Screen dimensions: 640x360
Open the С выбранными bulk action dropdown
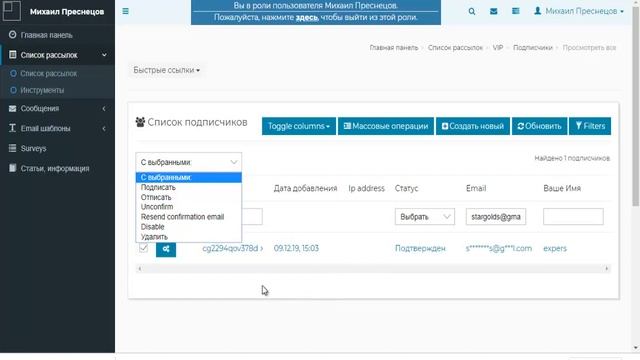(189, 162)
